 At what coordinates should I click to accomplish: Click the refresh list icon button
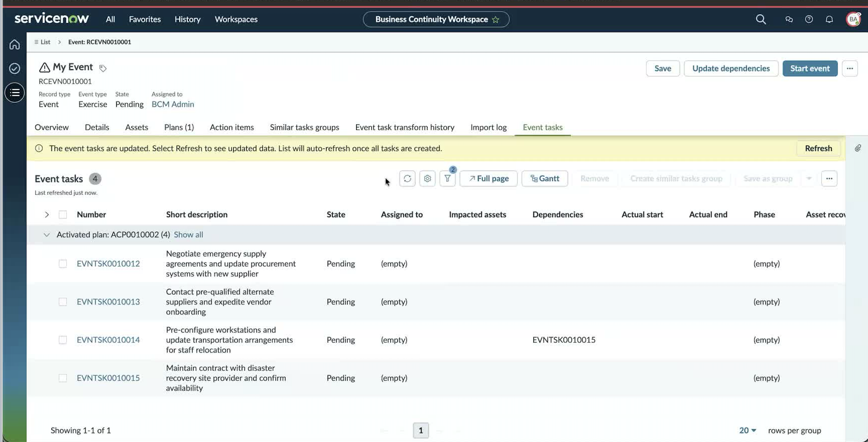pyautogui.click(x=407, y=178)
